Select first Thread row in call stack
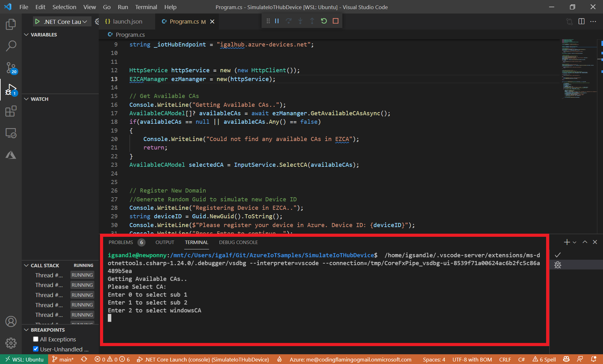 pyautogui.click(x=60, y=275)
